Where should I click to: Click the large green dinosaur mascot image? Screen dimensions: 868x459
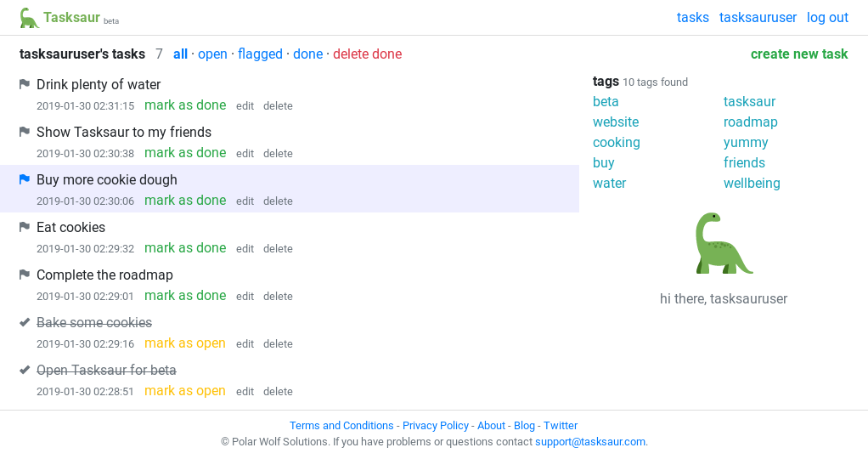coord(724,243)
